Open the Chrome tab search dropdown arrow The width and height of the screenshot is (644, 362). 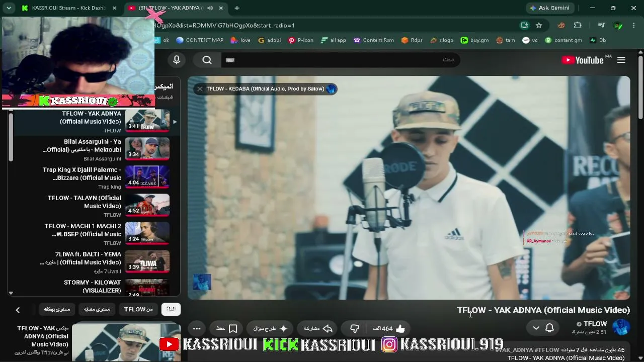(9, 8)
